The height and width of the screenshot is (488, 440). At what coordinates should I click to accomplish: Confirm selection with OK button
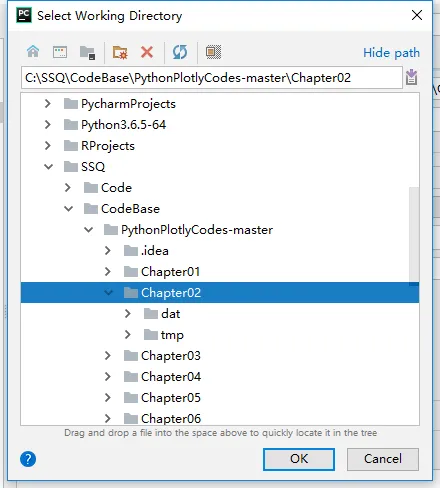[299, 459]
